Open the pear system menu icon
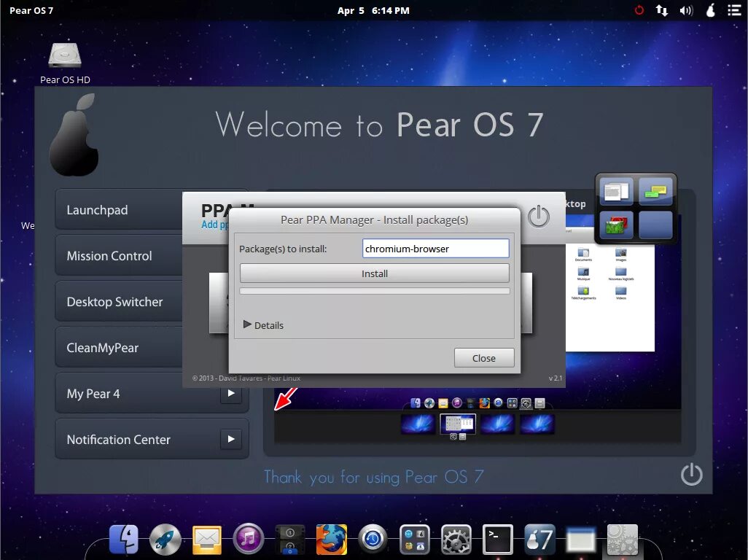Viewport: 748px width, 560px height. tap(710, 10)
